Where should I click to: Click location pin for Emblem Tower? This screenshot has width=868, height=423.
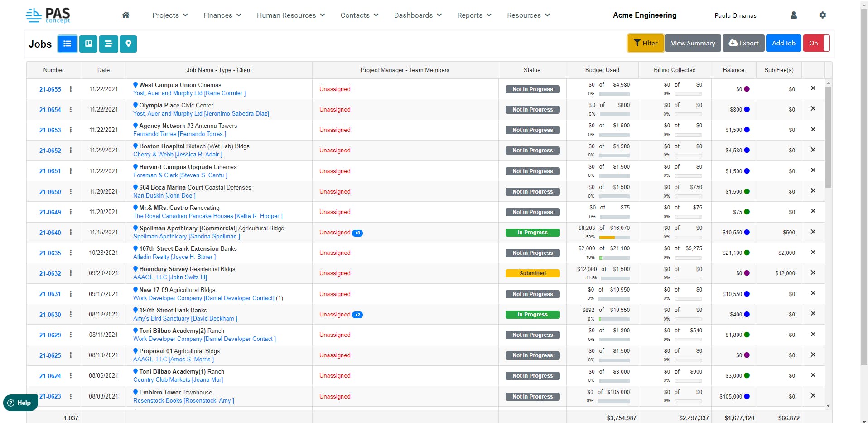[x=135, y=392]
